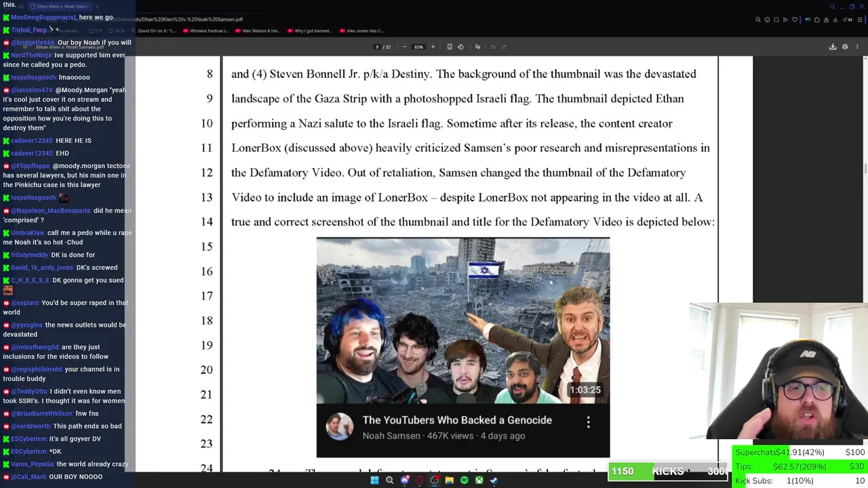Click the browser flow send icon

[x=785, y=20]
